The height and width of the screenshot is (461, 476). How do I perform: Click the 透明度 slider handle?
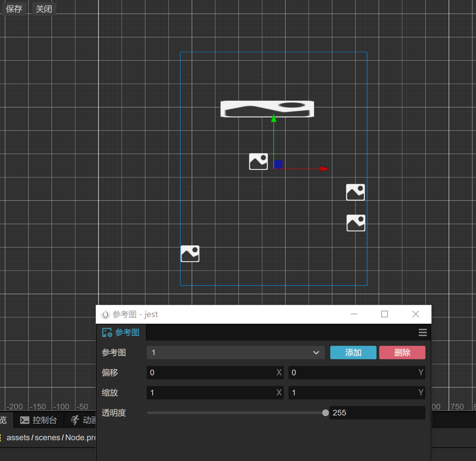click(x=325, y=413)
